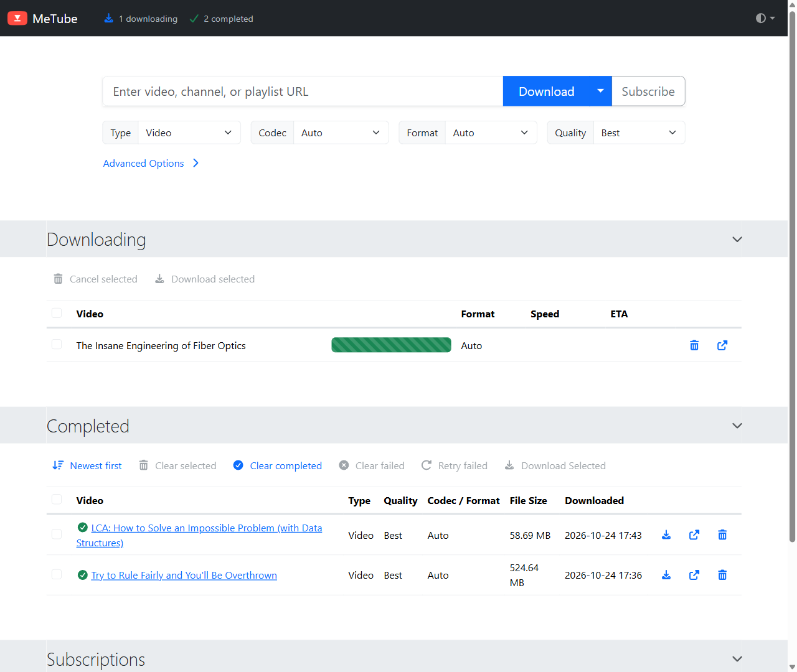Screen dimensions: 797x672
Task: Open the Quality dropdown set to Best
Action: pos(639,133)
